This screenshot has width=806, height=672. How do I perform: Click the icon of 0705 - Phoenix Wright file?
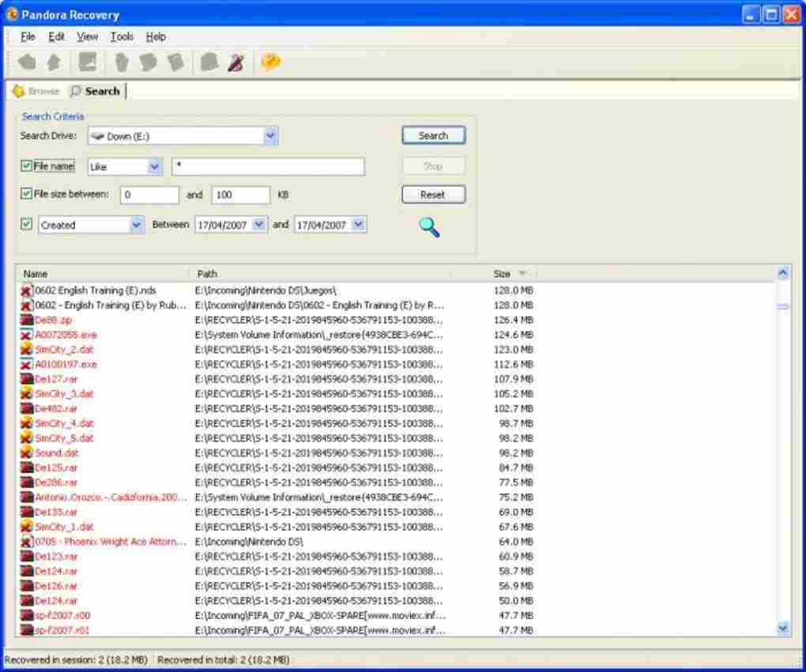pos(27,542)
